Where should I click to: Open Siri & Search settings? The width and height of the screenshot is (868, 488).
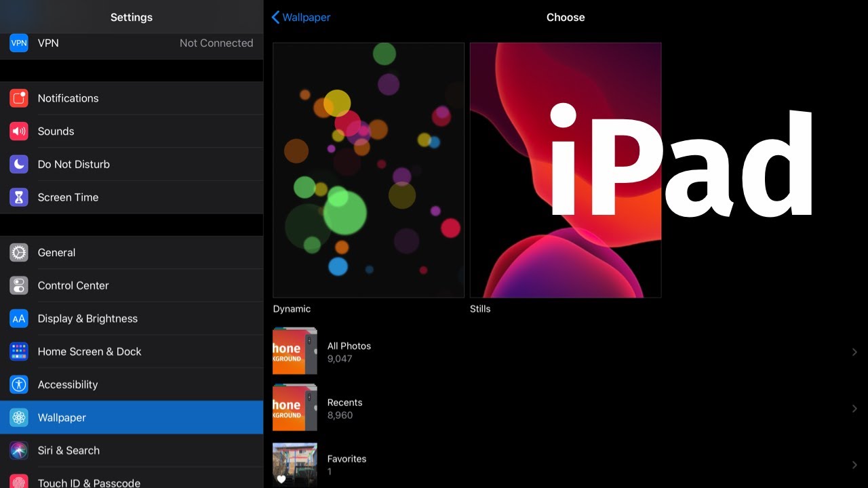132,451
